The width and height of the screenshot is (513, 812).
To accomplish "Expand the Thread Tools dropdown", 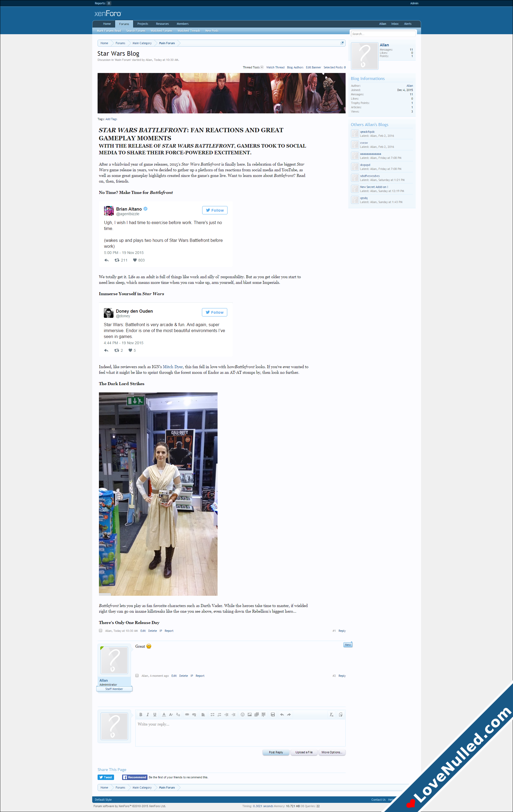I will (253, 67).
